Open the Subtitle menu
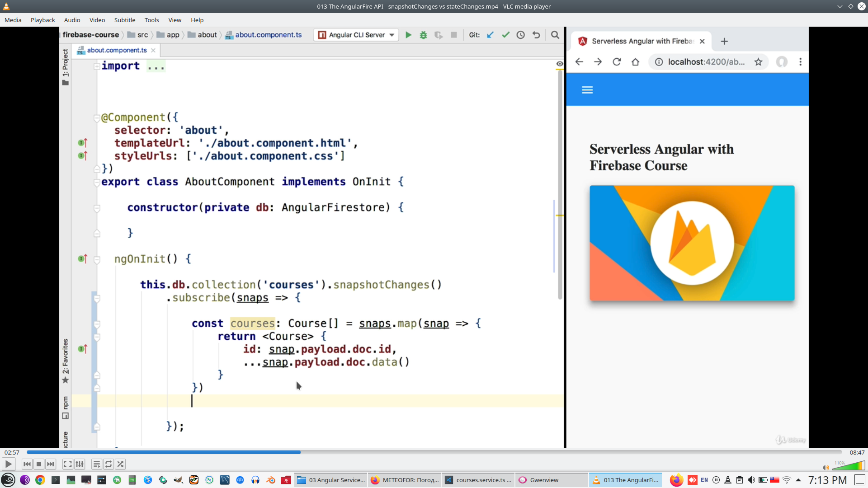868x488 pixels. tap(124, 20)
